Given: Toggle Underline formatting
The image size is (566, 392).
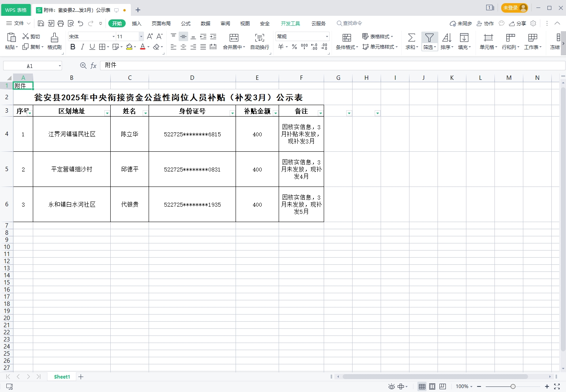Looking at the screenshot, I should coord(92,47).
